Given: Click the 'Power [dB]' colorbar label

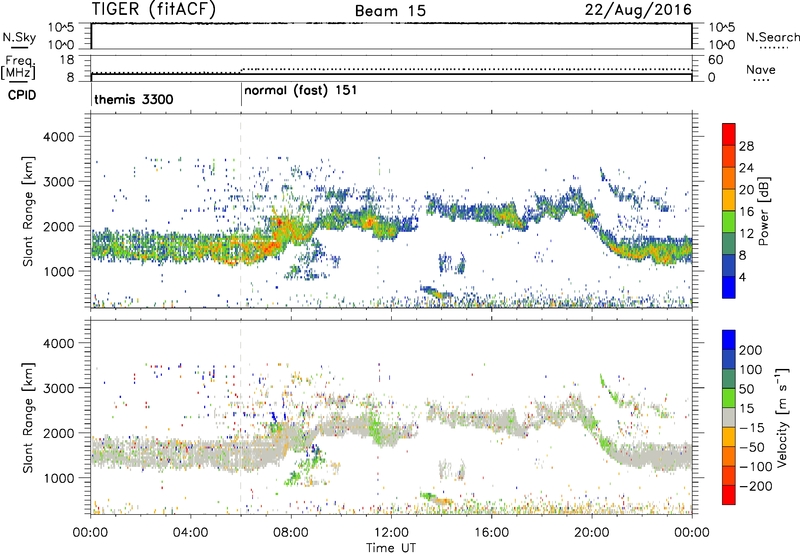Looking at the screenshot, I should (x=763, y=211).
